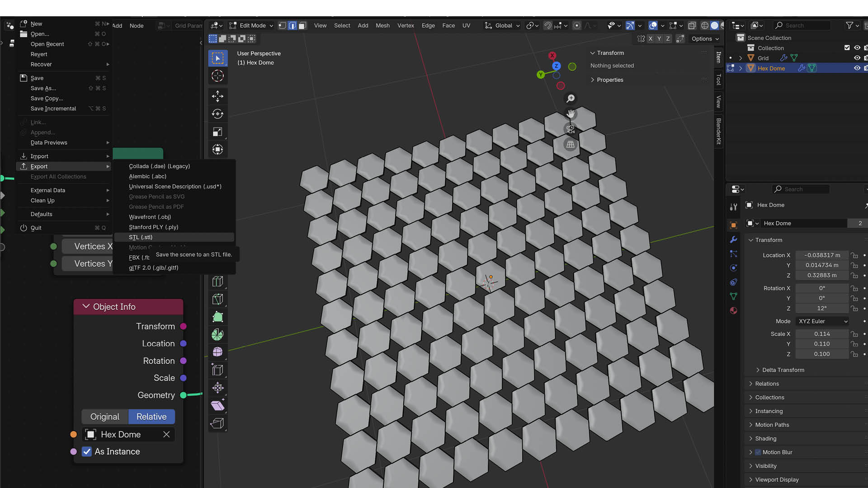
Task: Uncheck the As Instance checkbox
Action: click(87, 451)
